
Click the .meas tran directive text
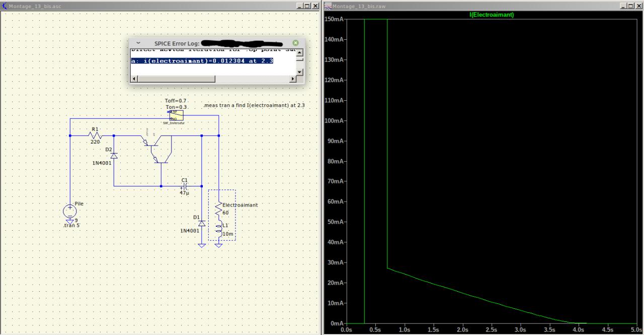(x=254, y=105)
